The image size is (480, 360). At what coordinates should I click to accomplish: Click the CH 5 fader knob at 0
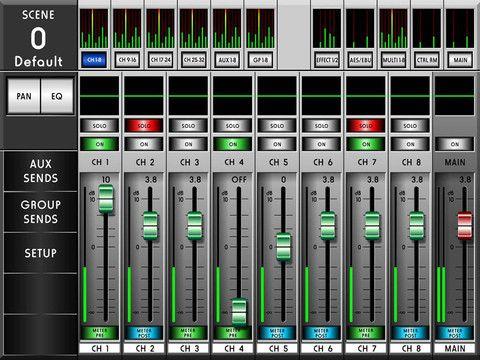[x=284, y=247]
